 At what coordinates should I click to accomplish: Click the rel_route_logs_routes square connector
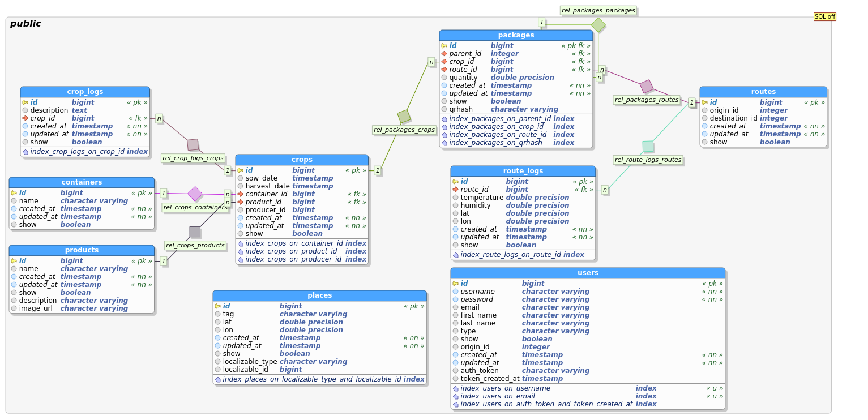pos(648,147)
